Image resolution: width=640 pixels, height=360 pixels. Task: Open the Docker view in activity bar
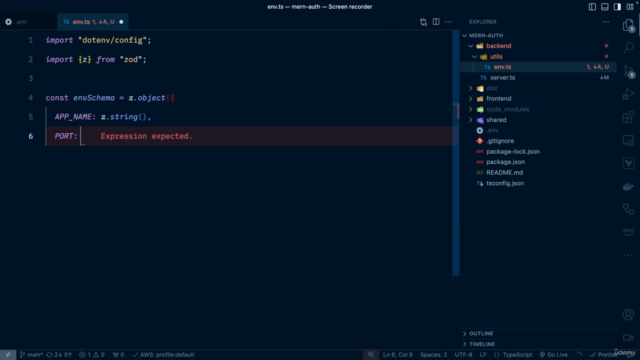629,187
